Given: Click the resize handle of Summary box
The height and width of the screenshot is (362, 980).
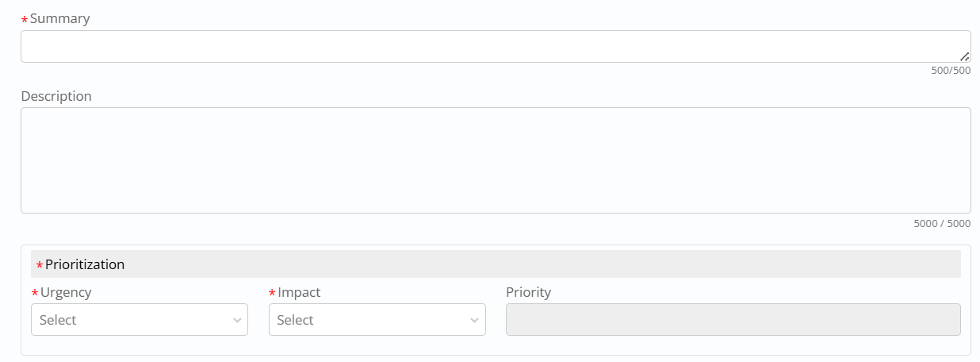Looking at the screenshot, I should pos(964,56).
